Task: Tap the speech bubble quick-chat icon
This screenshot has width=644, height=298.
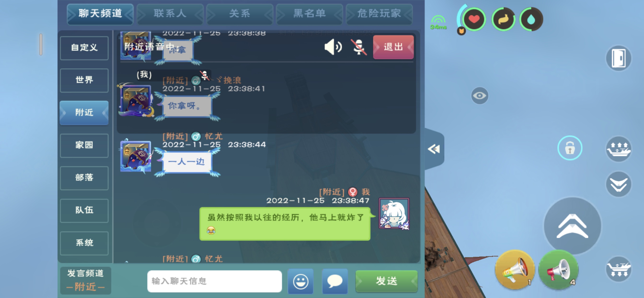Action: pyautogui.click(x=335, y=281)
